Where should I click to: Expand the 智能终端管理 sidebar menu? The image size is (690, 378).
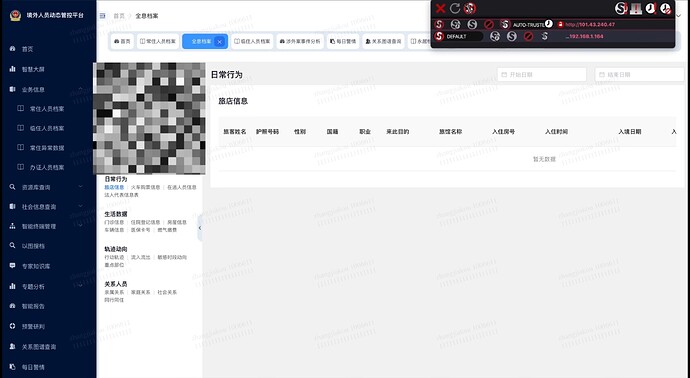(47, 227)
